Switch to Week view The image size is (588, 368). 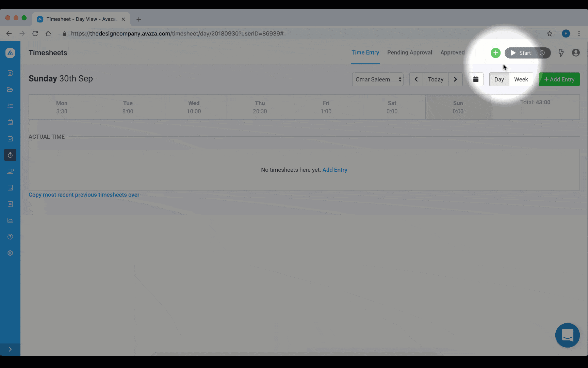(x=521, y=79)
